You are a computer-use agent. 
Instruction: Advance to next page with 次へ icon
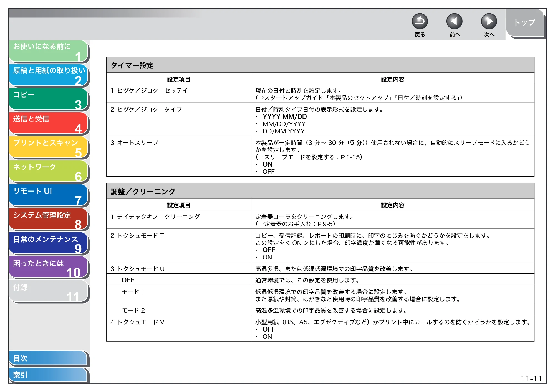[x=489, y=21]
